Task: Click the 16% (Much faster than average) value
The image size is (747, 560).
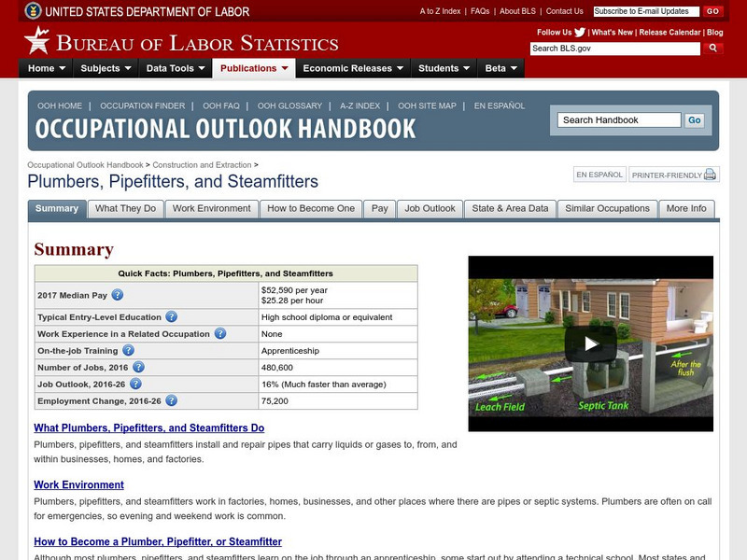Action: [x=323, y=385]
